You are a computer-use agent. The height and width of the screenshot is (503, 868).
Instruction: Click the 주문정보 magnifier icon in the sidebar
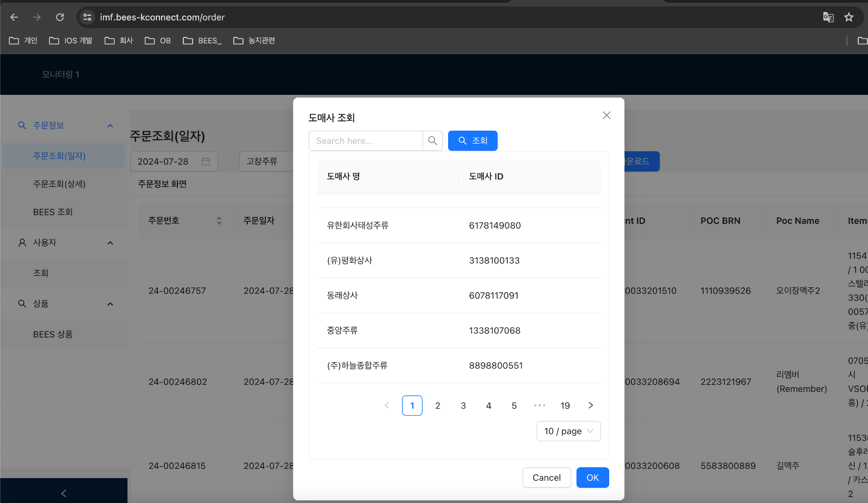point(22,125)
